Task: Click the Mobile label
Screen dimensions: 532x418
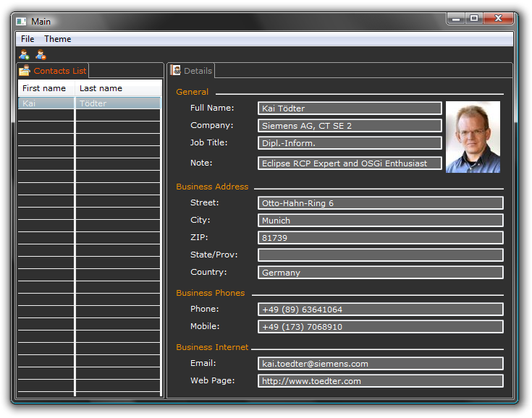Action: coord(205,326)
